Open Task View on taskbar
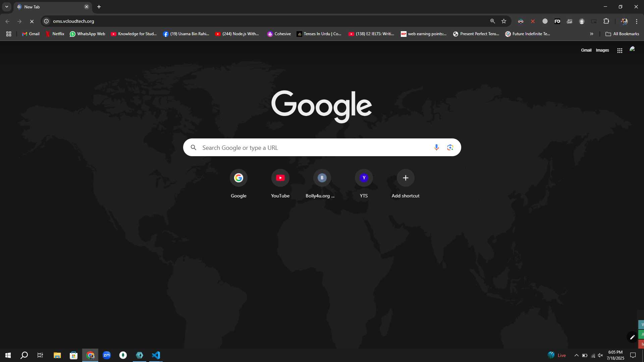The image size is (644, 362). (x=40, y=355)
